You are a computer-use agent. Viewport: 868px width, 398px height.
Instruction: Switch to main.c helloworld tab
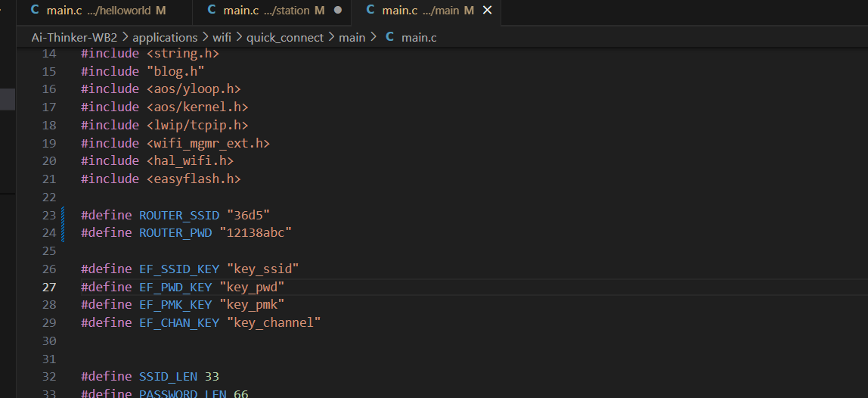tap(104, 10)
